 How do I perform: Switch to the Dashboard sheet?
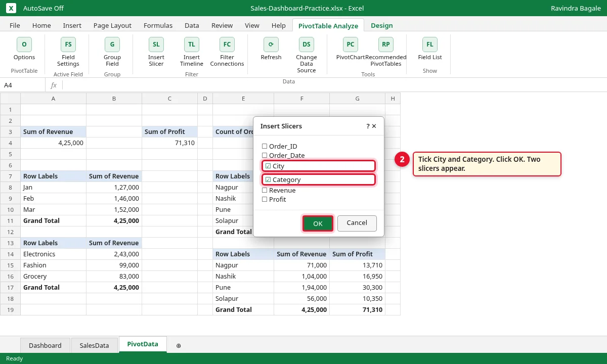45,345
